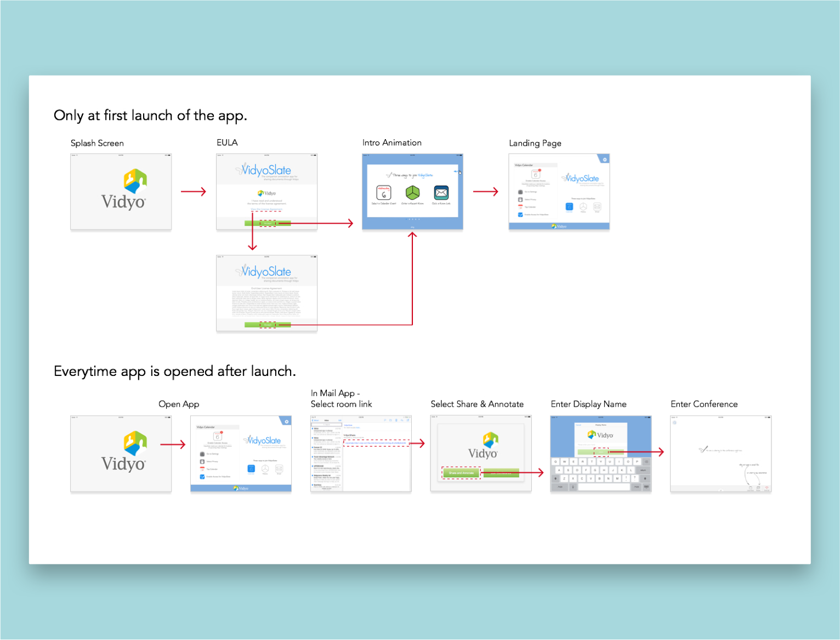This screenshot has height=640, width=840.
Task: Open the Open App Vidyo splash thumbnail
Action: (121, 454)
